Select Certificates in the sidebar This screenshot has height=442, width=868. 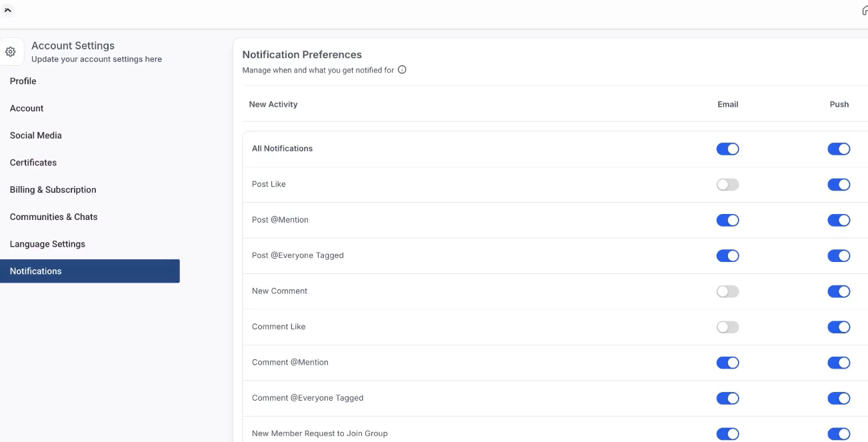[x=33, y=163]
